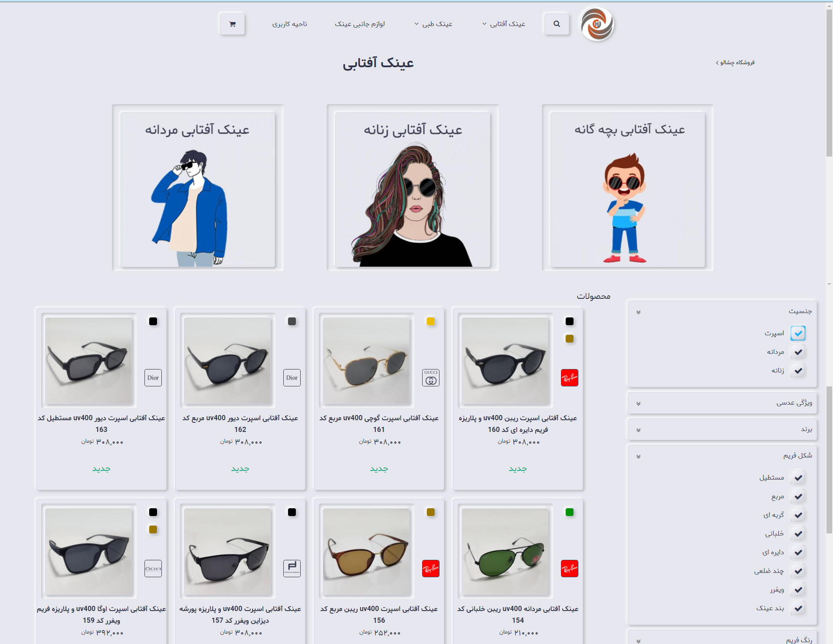Click Ray-Ban brand icon on product 156
Viewport: 833px width, 644px height.
[430, 569]
